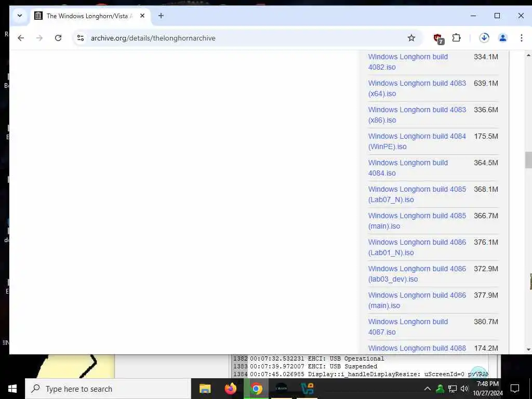Open a new browser tab
The width and height of the screenshot is (532, 399).
point(161,16)
